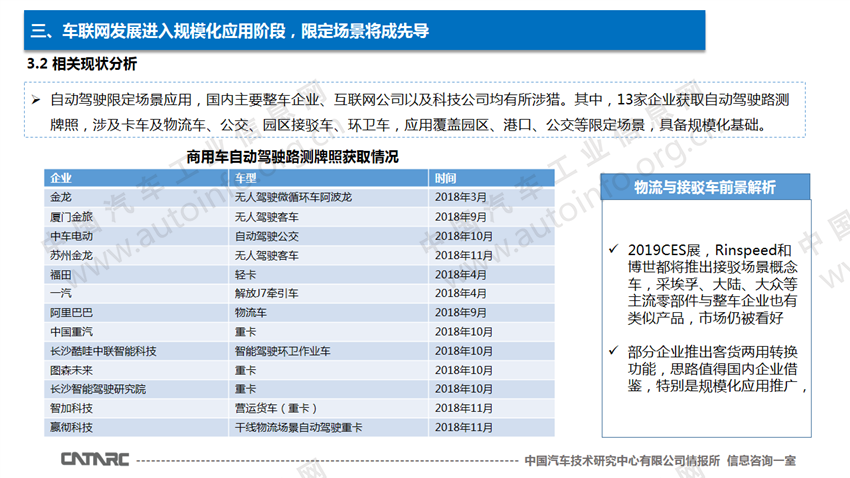The width and height of the screenshot is (850, 478).
Task: Click the '物流与接驳车前景解析' panel header
Action: pyautogui.click(x=705, y=187)
